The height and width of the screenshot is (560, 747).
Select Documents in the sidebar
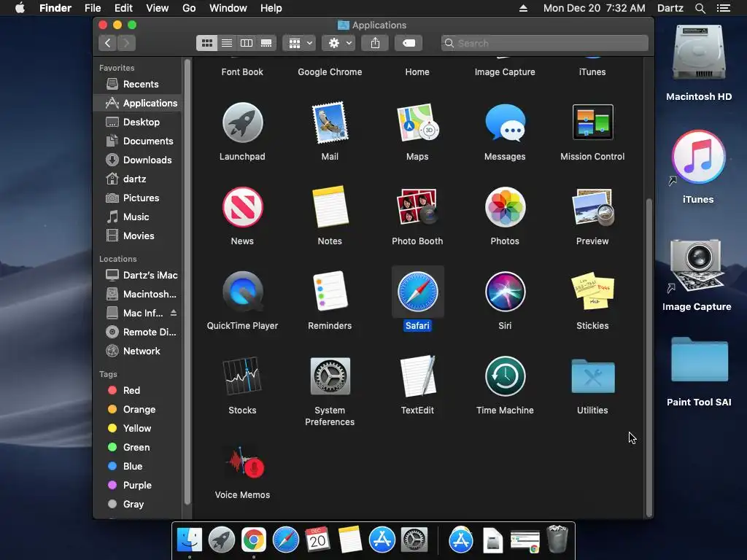pyautogui.click(x=138, y=141)
